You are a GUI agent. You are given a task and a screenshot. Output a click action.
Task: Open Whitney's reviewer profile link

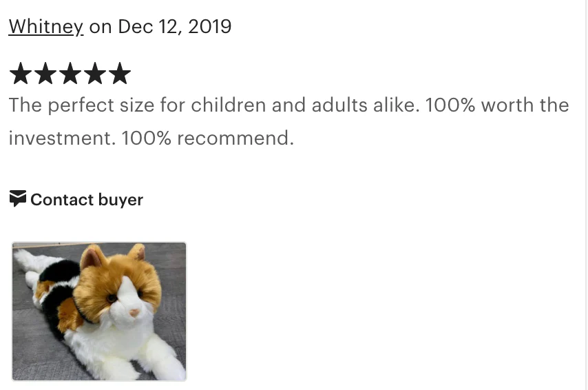coord(45,26)
